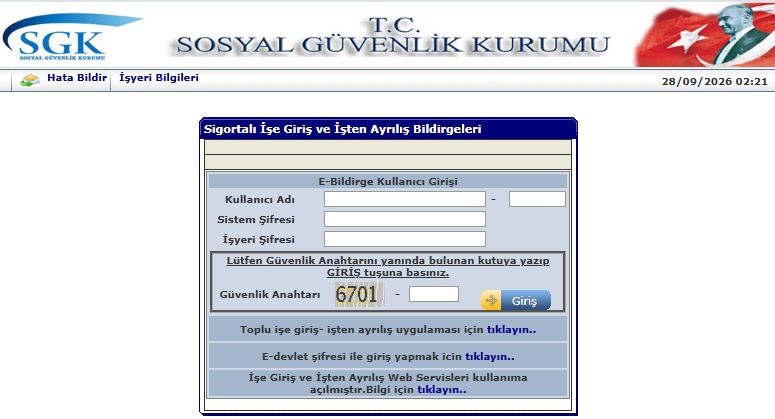This screenshot has height=419, width=775.
Task: Click the yellow arrow icon on Giriş button
Action: tap(491, 300)
